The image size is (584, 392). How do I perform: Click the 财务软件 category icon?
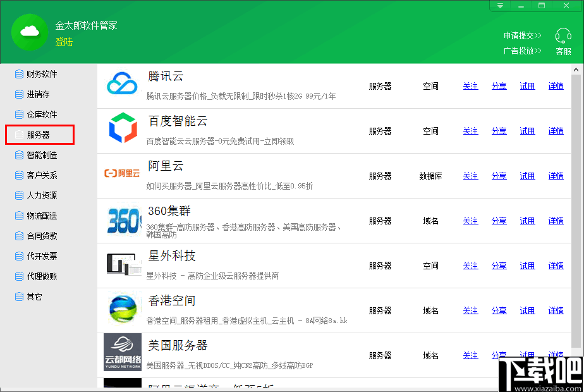coord(20,74)
